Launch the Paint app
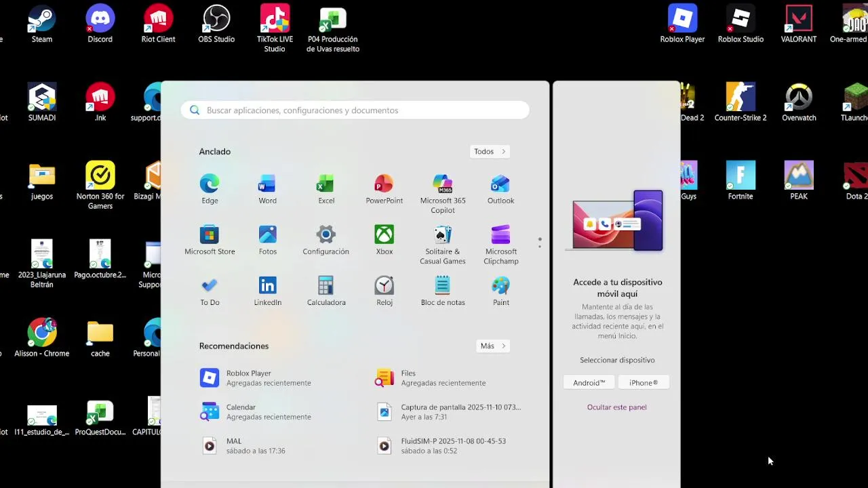 pos(500,291)
